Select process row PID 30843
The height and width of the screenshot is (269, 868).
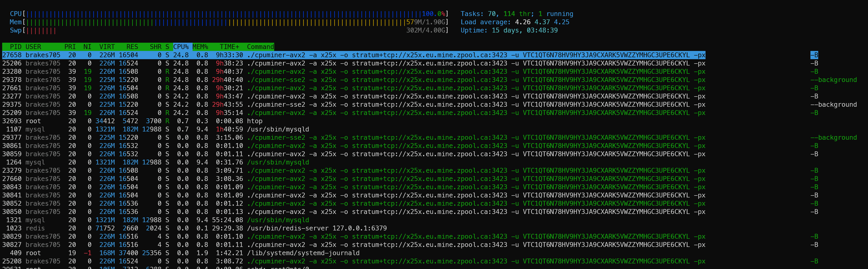pos(410,187)
